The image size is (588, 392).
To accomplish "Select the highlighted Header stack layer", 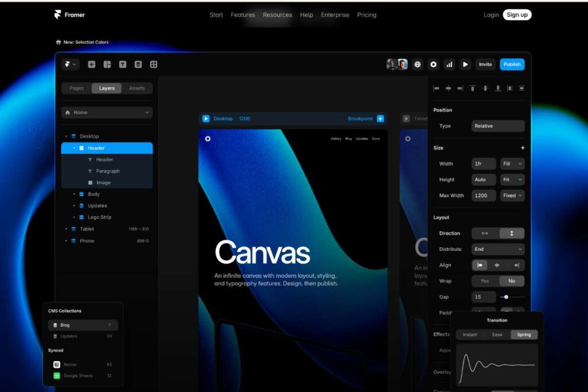I will pyautogui.click(x=107, y=148).
